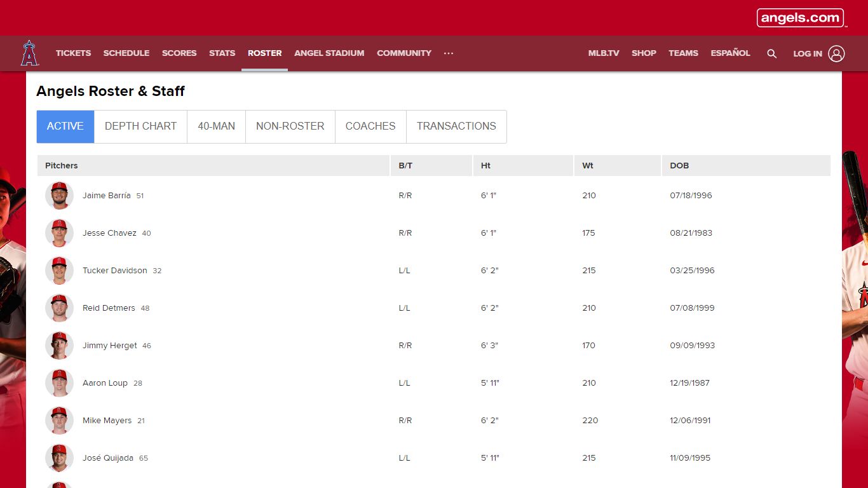Open Mike Mayers' headshot photo
The width and height of the screenshot is (868, 488).
pos(59,421)
